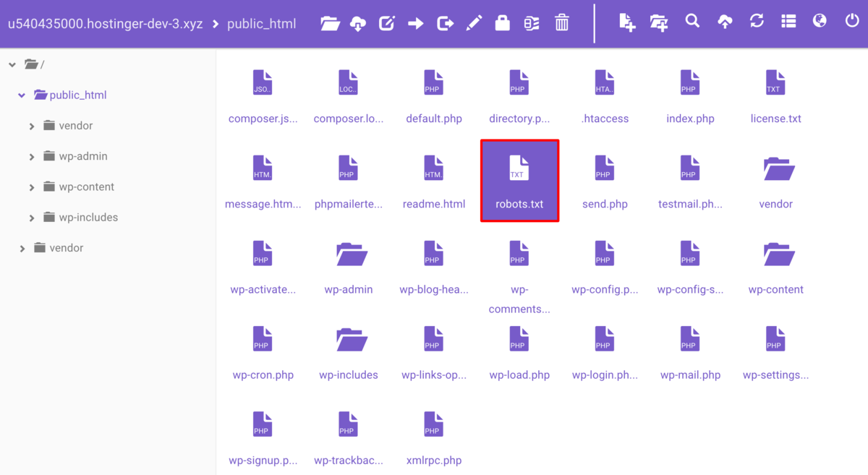Click the rename pencil icon
Image resolution: width=868 pixels, height=475 pixels.
click(x=474, y=23)
